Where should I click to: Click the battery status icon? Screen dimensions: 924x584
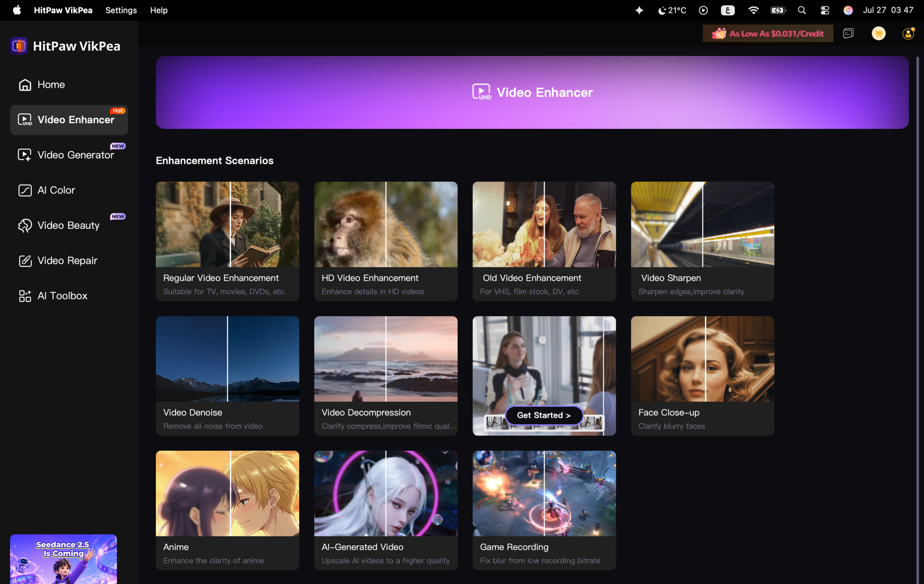pyautogui.click(x=778, y=10)
